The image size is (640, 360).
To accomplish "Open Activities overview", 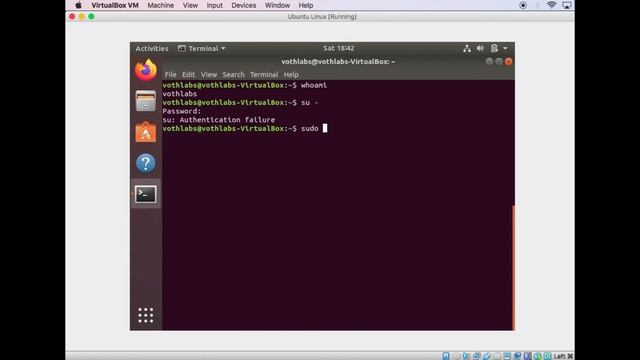I will pyautogui.click(x=152, y=48).
